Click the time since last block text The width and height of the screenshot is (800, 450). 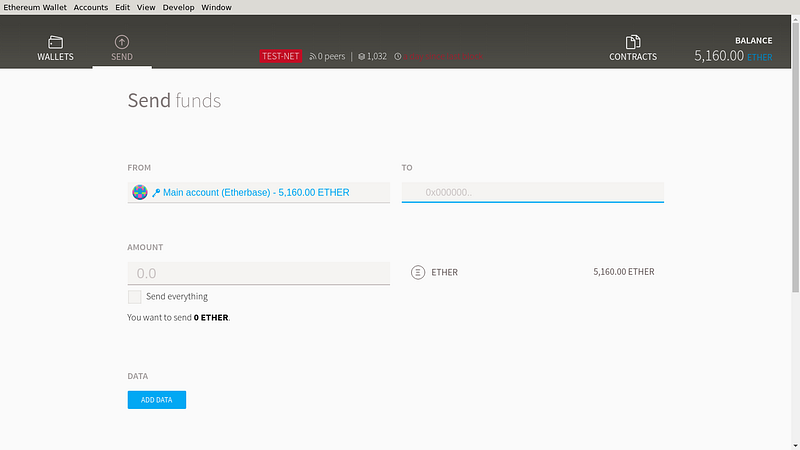443,57
